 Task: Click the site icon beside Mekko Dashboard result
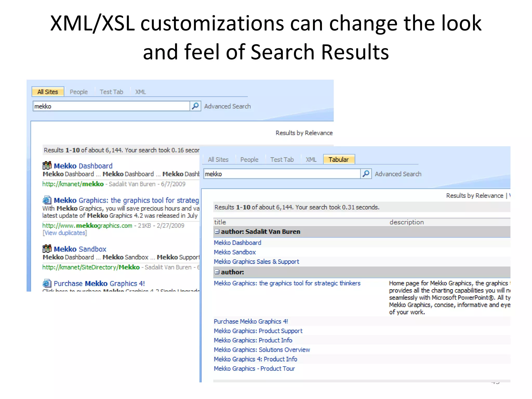47,165
